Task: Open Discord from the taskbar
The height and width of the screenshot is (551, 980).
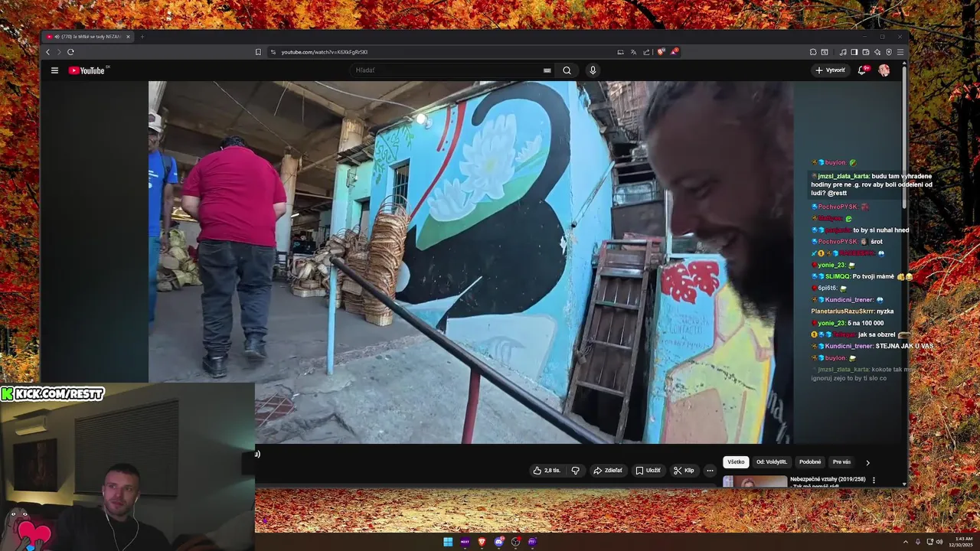Action: (x=498, y=542)
